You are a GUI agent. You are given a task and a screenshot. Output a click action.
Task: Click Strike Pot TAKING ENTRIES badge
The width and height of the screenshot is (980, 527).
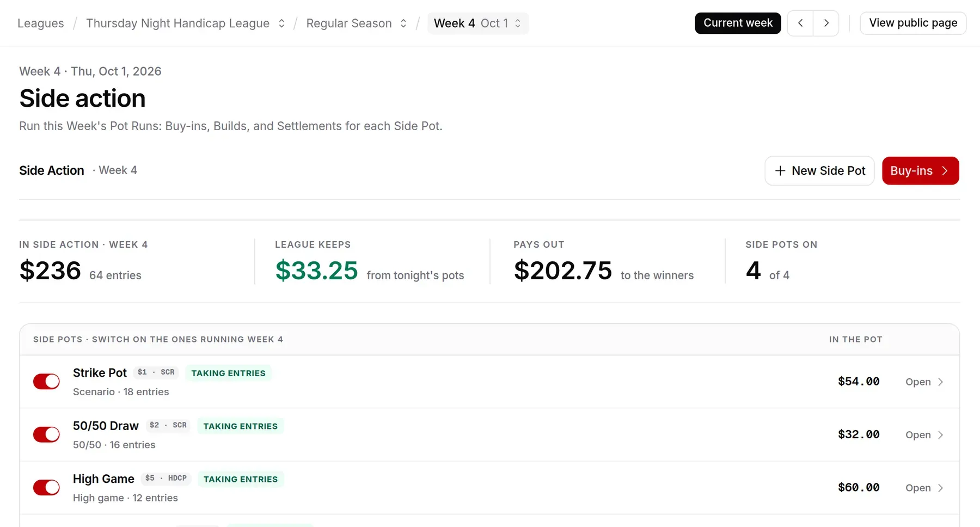(x=228, y=373)
